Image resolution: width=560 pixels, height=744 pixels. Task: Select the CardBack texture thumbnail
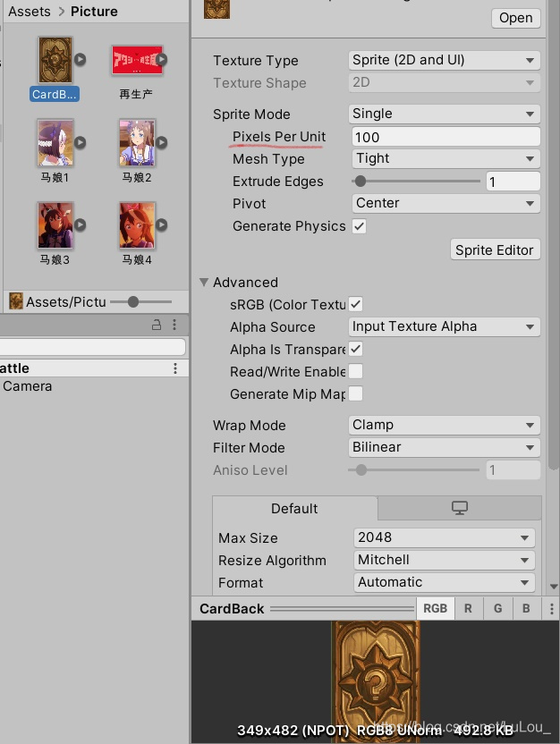55,60
